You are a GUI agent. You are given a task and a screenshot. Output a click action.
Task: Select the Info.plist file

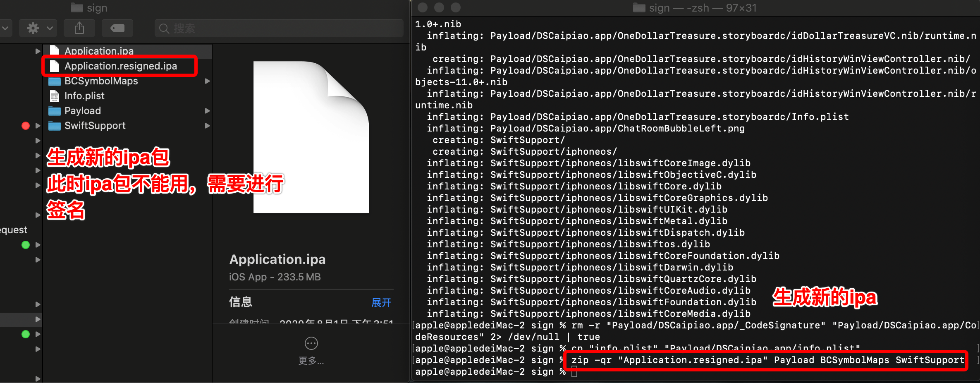tap(127, 96)
